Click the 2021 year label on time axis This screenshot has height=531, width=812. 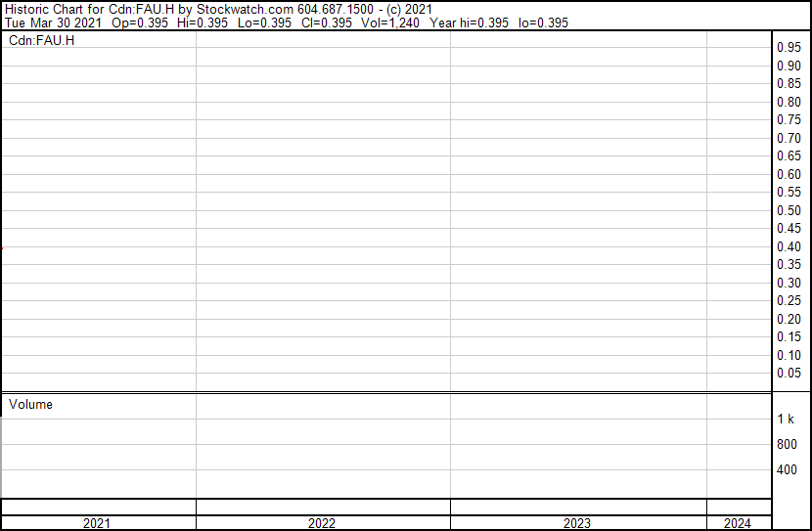(x=97, y=523)
